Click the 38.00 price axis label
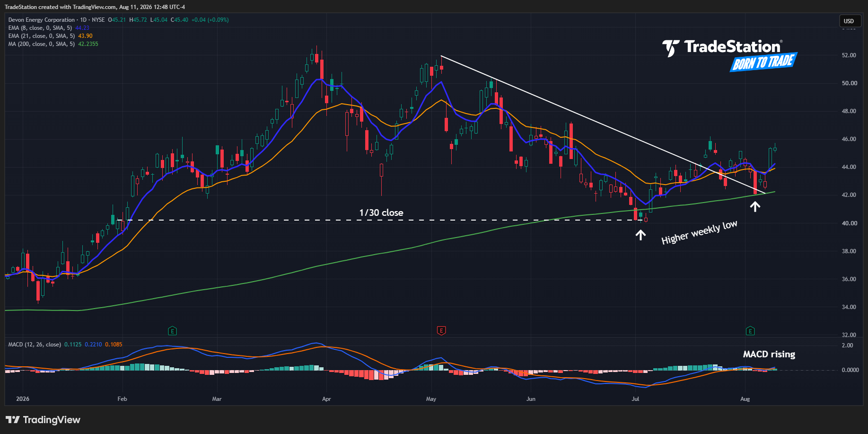 (849, 251)
